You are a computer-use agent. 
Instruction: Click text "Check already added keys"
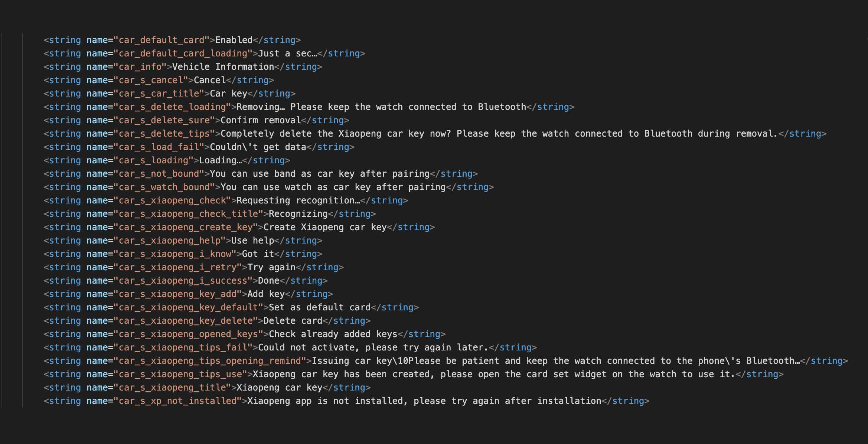tap(333, 334)
